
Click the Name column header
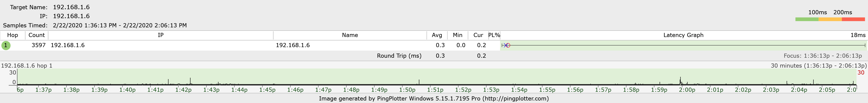click(350, 35)
